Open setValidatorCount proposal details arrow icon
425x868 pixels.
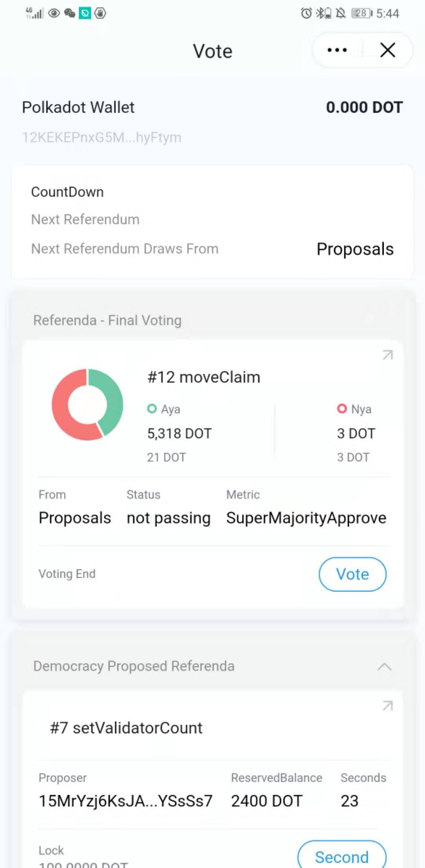(x=388, y=705)
